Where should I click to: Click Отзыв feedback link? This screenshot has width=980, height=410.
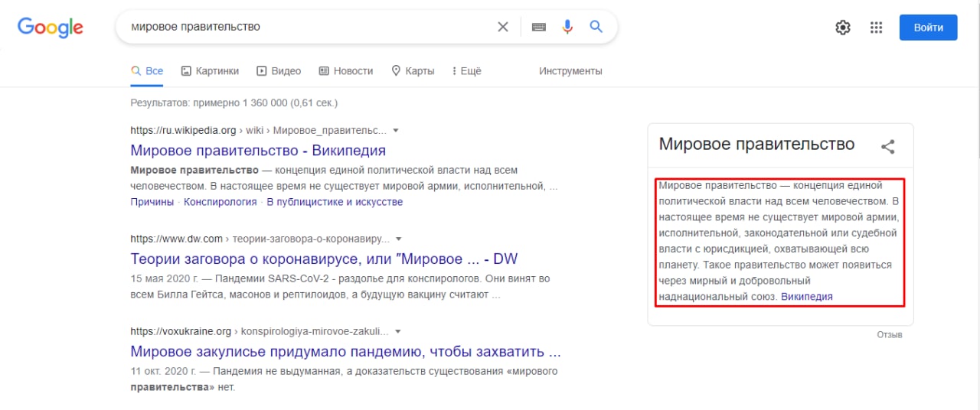click(x=890, y=335)
